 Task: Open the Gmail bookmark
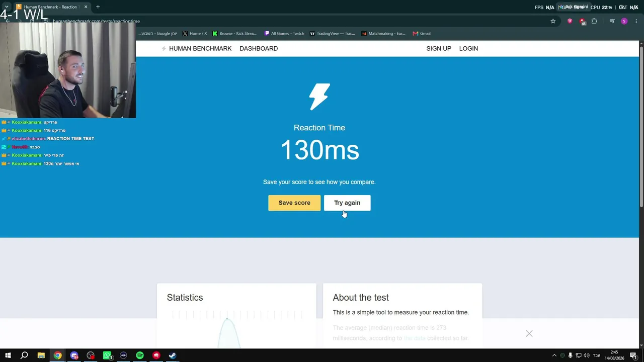[422, 34]
